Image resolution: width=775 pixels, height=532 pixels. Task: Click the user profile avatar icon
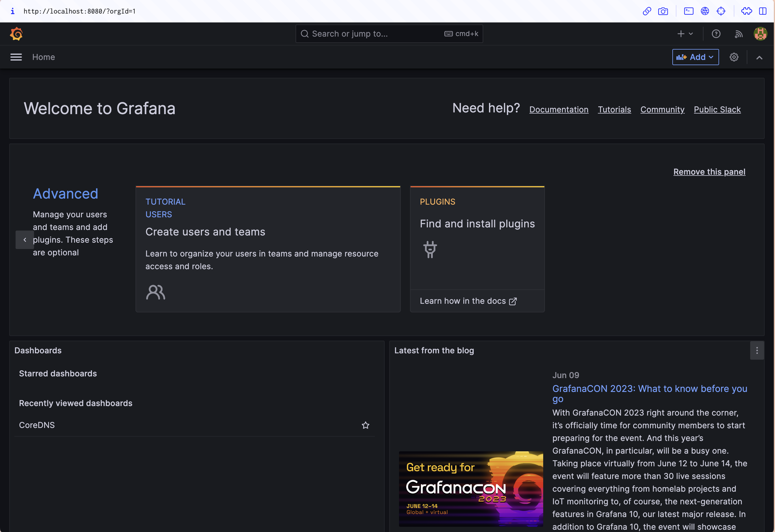(760, 33)
